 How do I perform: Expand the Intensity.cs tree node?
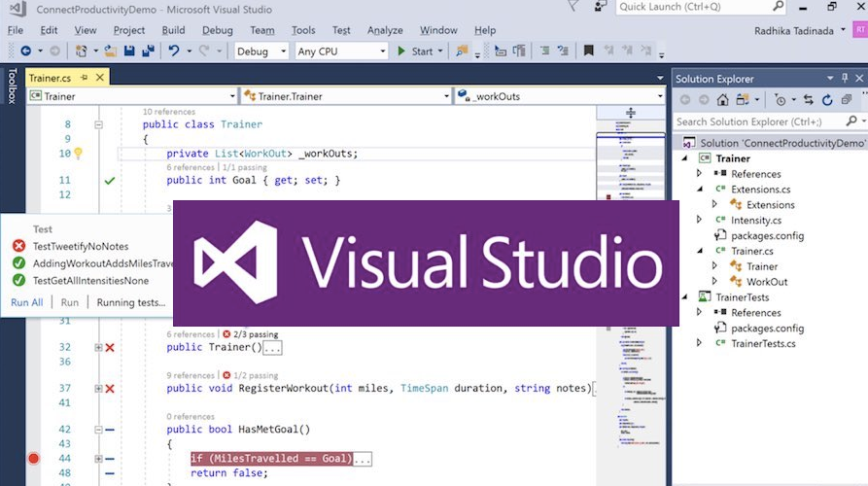point(700,220)
